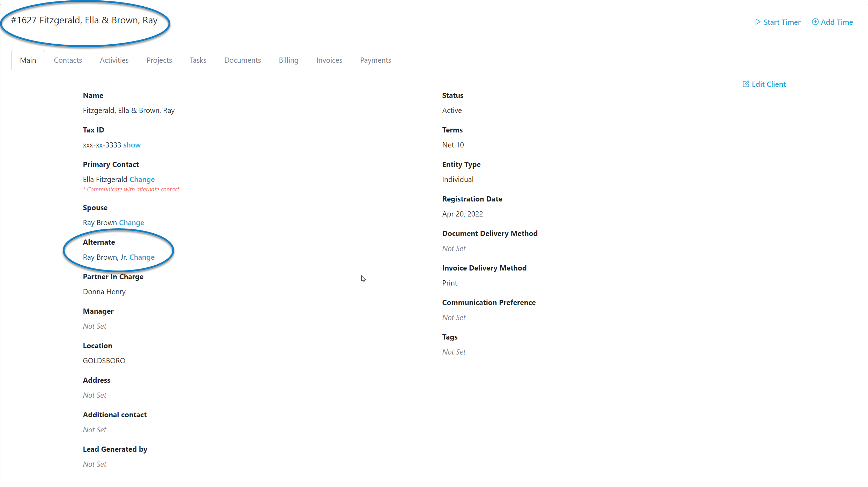Click the Add Time button label
This screenshot has width=868, height=487.
836,22
